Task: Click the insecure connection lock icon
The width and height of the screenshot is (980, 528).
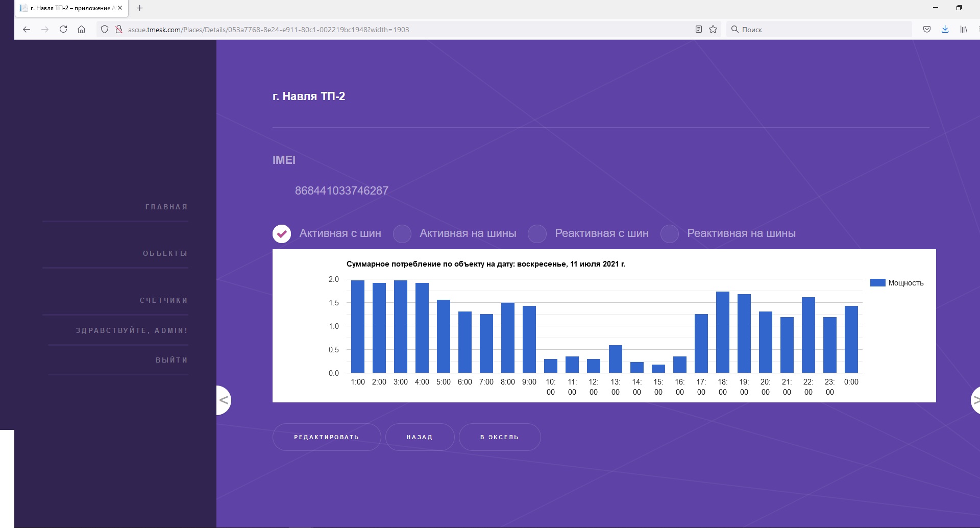Action: [x=119, y=30]
